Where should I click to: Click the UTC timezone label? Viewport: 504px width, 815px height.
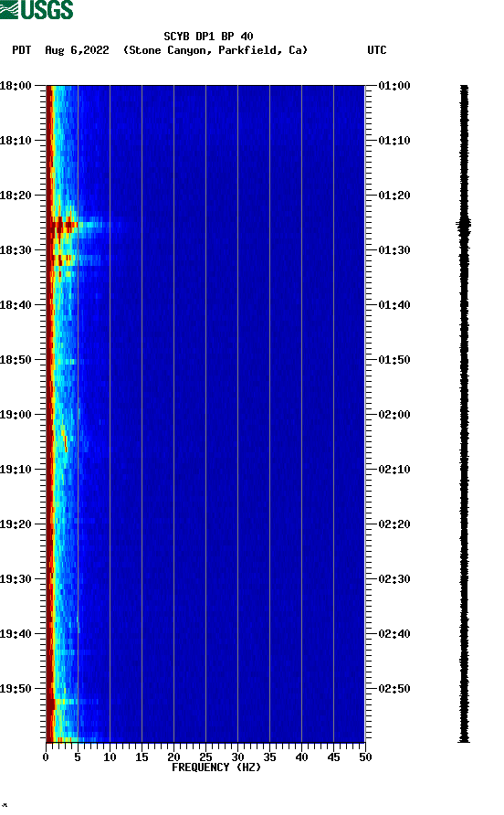pos(377,50)
